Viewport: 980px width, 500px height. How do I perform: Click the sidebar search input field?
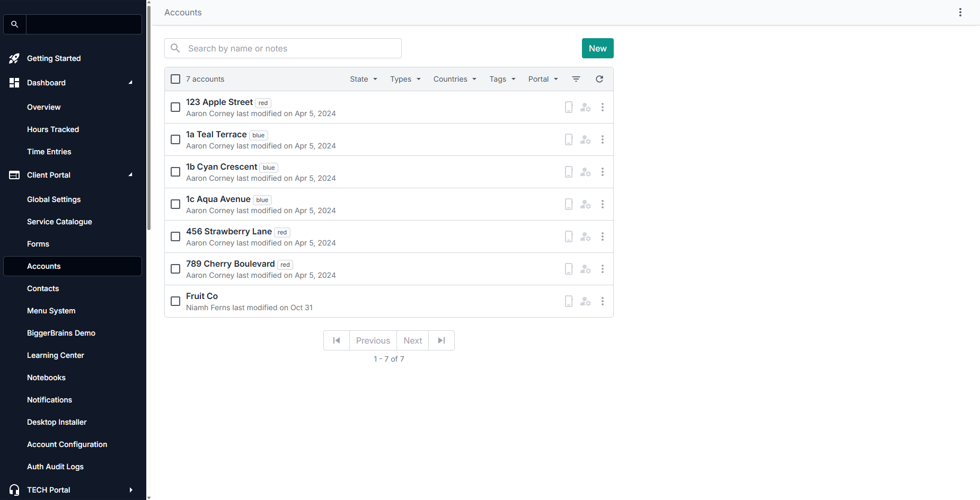pos(84,24)
